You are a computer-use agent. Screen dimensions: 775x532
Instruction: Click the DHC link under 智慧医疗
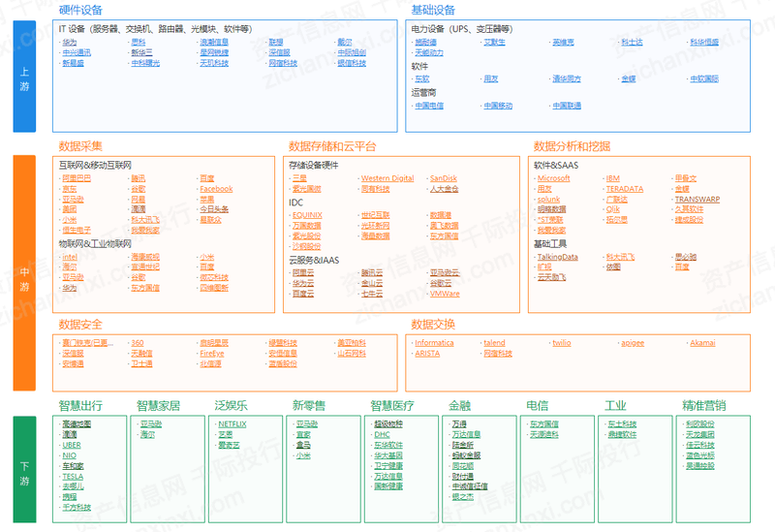pos(383,435)
